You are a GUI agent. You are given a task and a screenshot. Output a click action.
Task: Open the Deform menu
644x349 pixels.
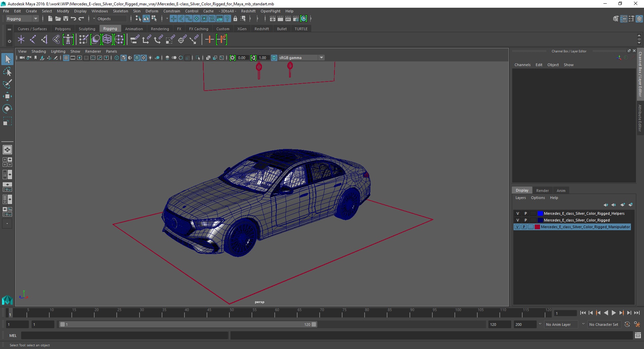[x=152, y=11]
